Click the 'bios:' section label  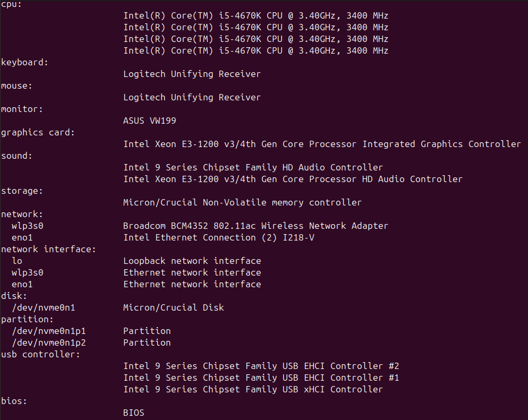tap(14, 401)
